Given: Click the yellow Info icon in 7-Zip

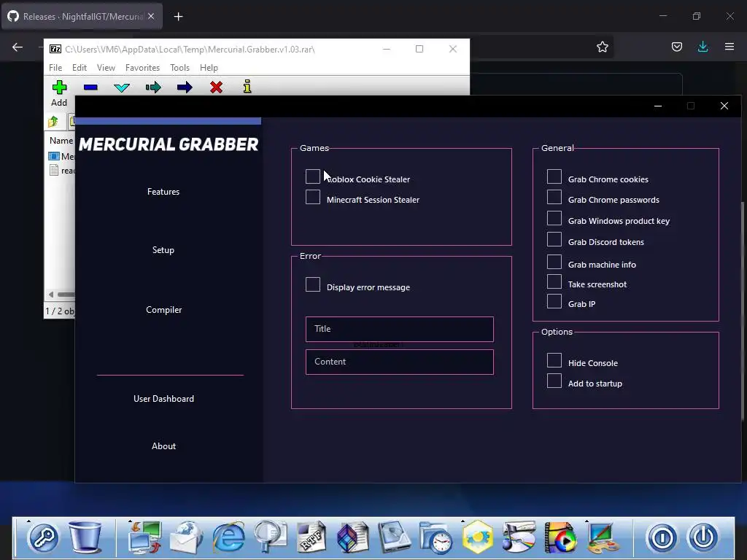Looking at the screenshot, I should (247, 87).
